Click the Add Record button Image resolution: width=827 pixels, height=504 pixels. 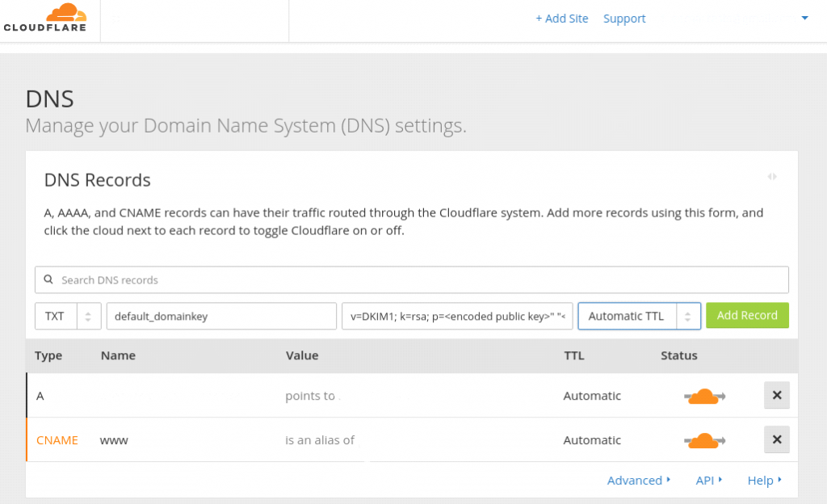[747, 315]
